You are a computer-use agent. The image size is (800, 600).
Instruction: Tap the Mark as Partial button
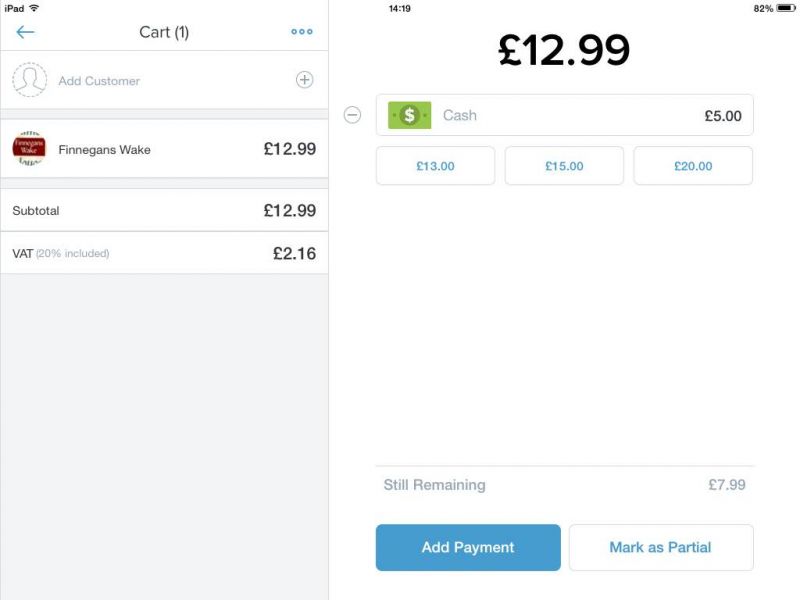[x=661, y=547]
